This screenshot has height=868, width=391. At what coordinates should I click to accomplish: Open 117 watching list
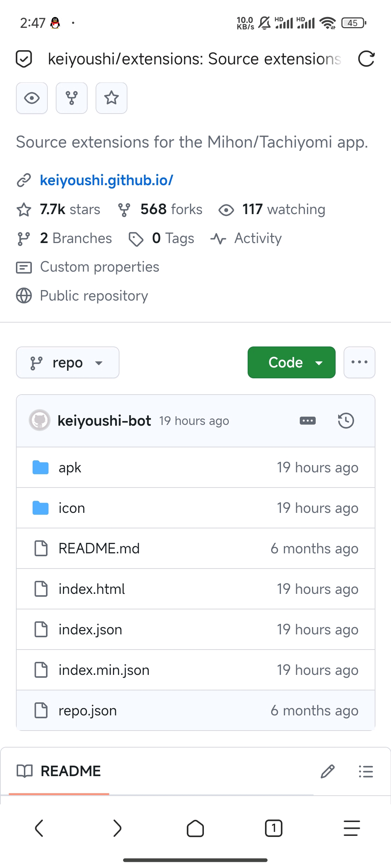[283, 209]
